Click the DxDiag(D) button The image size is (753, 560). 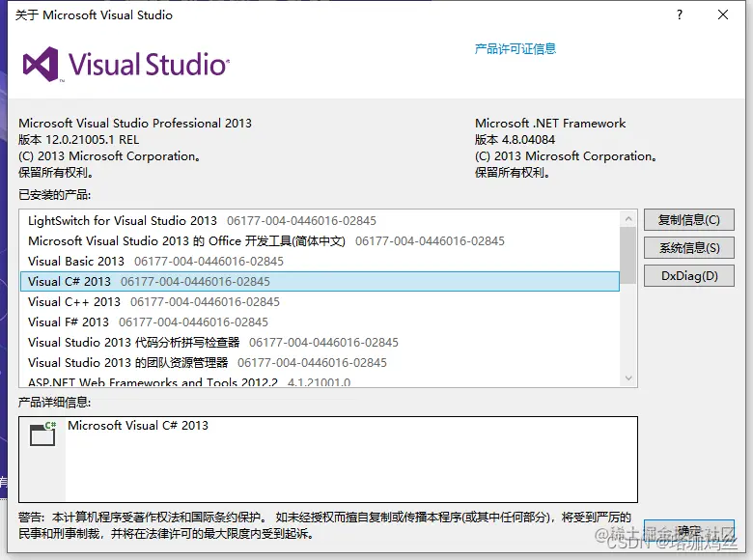pos(688,276)
